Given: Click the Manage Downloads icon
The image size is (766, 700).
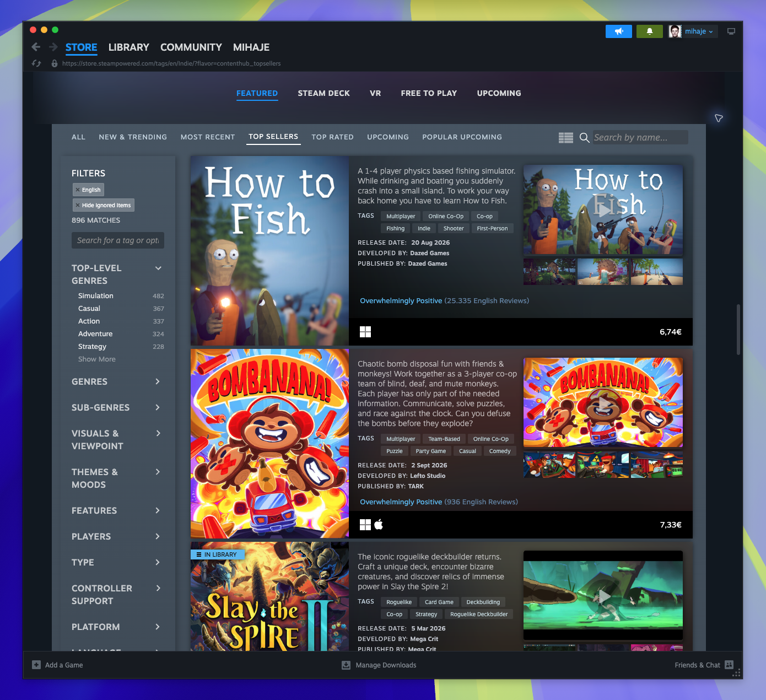Looking at the screenshot, I should [x=346, y=665].
